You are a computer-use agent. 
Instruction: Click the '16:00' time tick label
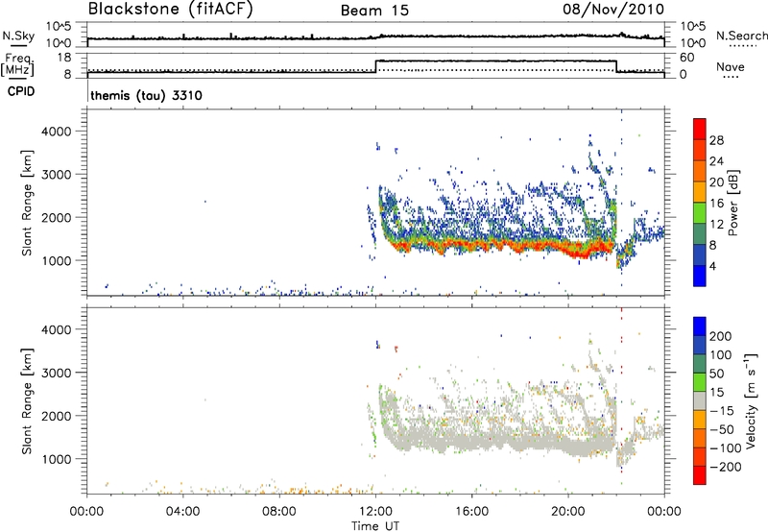tap(471, 512)
